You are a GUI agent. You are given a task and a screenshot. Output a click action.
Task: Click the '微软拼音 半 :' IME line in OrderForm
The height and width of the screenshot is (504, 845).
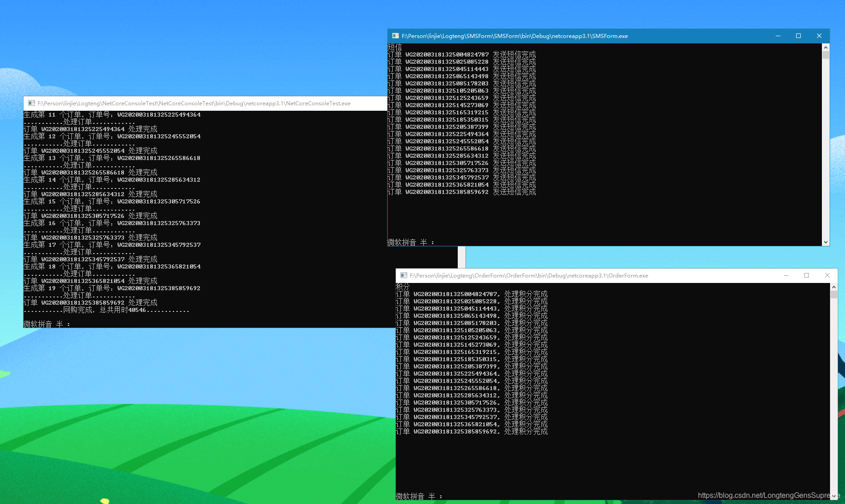(419, 496)
